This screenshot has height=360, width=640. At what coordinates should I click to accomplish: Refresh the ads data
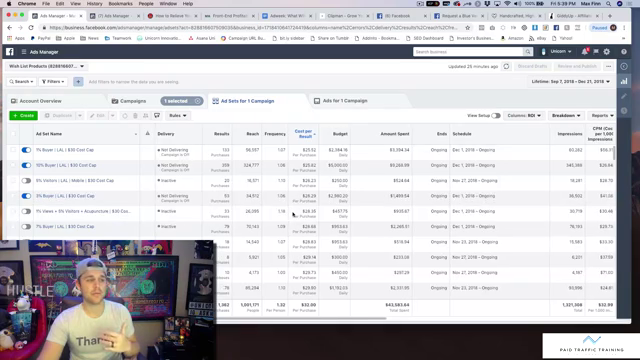(506, 66)
